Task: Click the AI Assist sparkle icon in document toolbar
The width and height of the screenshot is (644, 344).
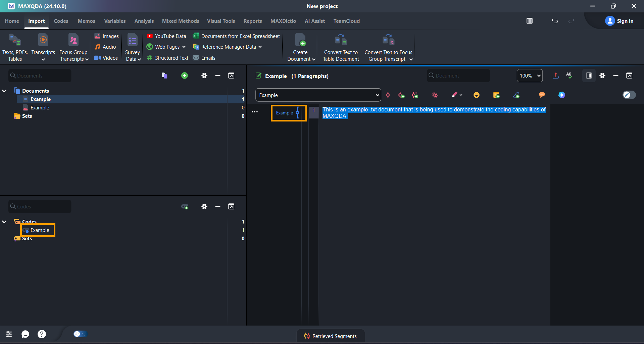Action: (561, 95)
